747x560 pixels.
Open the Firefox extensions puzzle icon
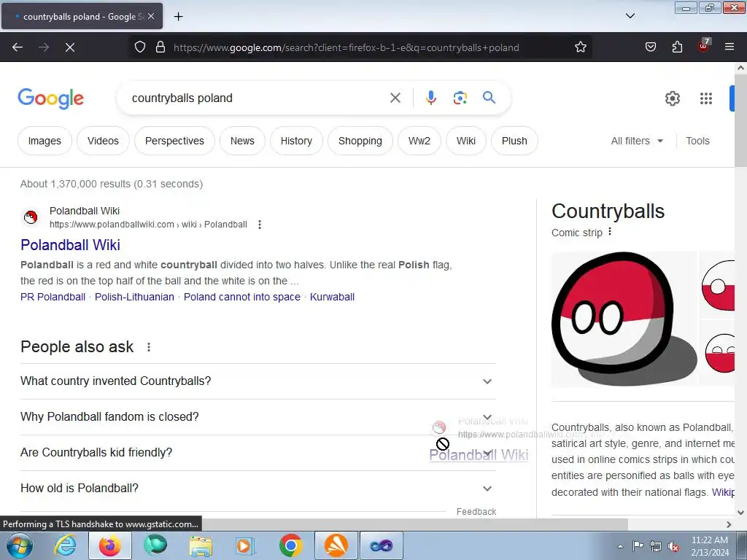[677, 47]
